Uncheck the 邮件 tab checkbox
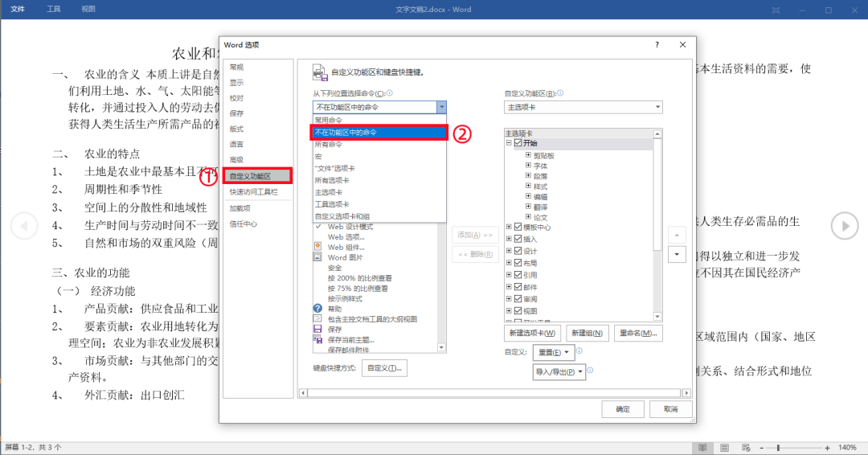This screenshot has height=455, width=868. [518, 287]
